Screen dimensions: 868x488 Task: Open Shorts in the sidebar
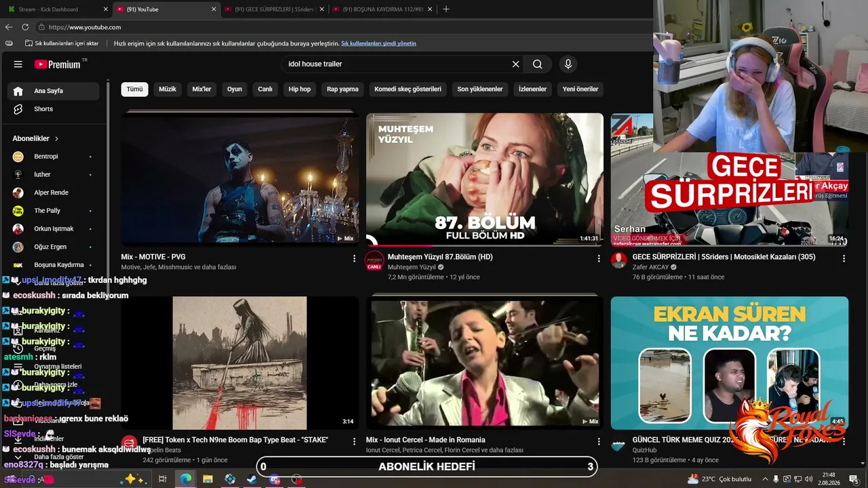pyautogui.click(x=54, y=109)
